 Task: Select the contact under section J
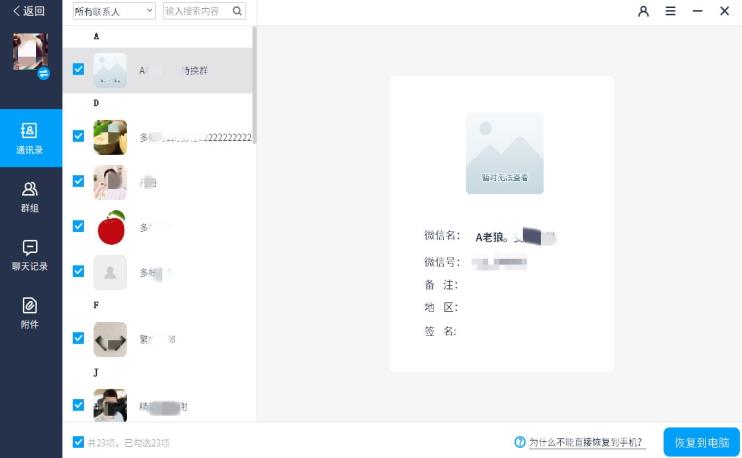tap(158, 405)
